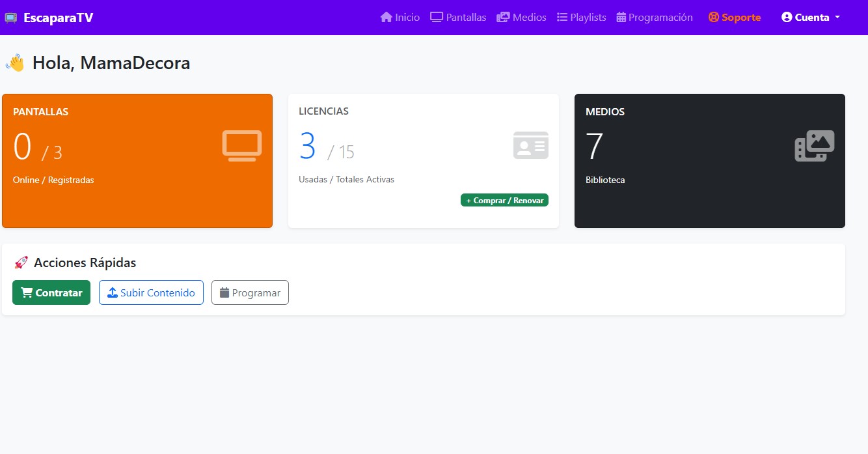Open the dark Medios Biblioteca card

[x=709, y=202]
